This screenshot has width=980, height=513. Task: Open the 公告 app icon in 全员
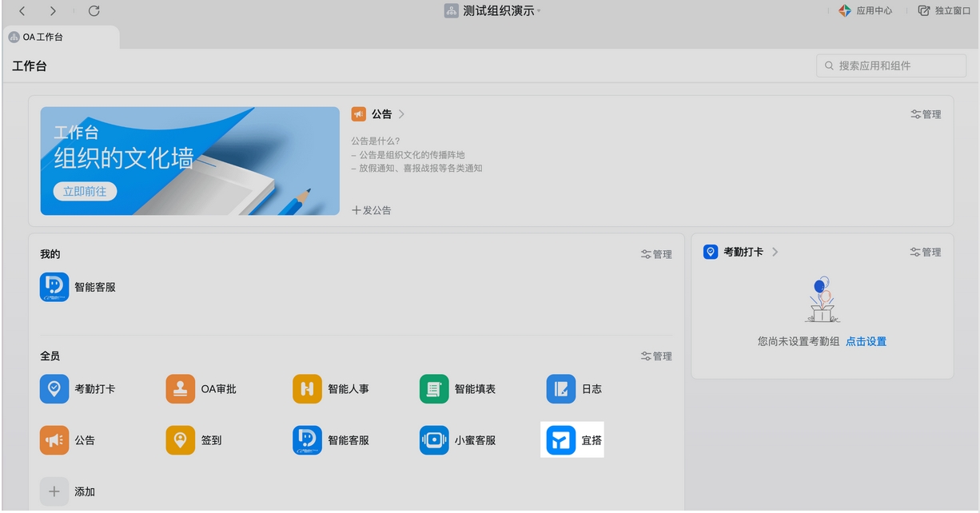point(54,440)
